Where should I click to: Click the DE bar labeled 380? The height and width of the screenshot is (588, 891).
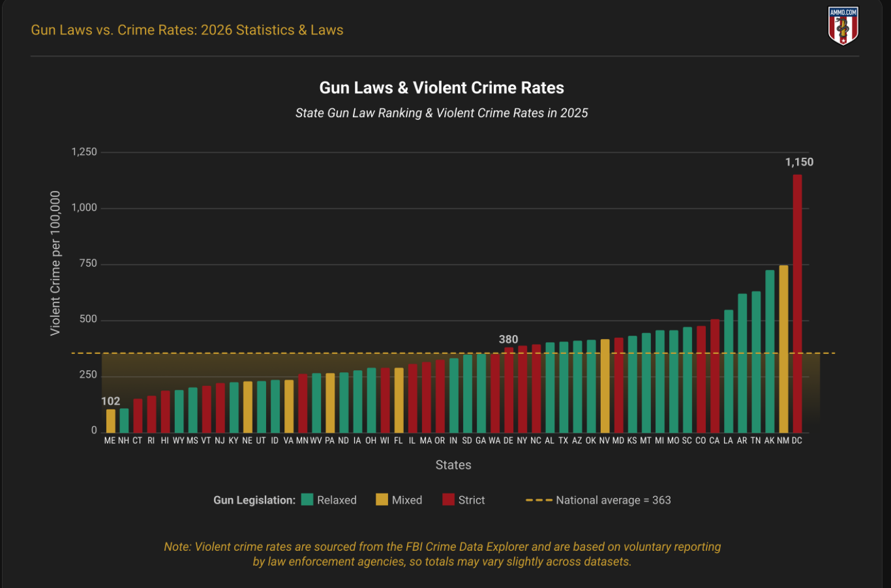click(509, 390)
